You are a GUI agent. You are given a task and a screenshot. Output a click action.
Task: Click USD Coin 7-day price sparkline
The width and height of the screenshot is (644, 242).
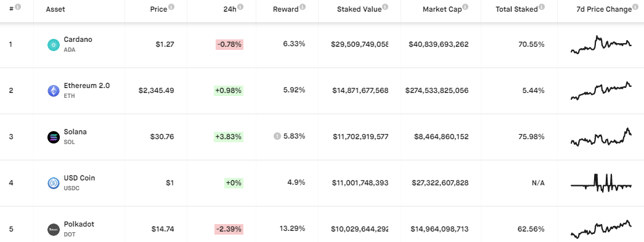[601, 183]
